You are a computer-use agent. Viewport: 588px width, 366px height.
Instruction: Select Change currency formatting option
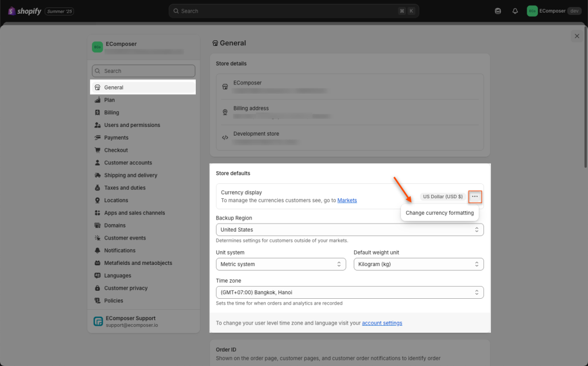439,213
